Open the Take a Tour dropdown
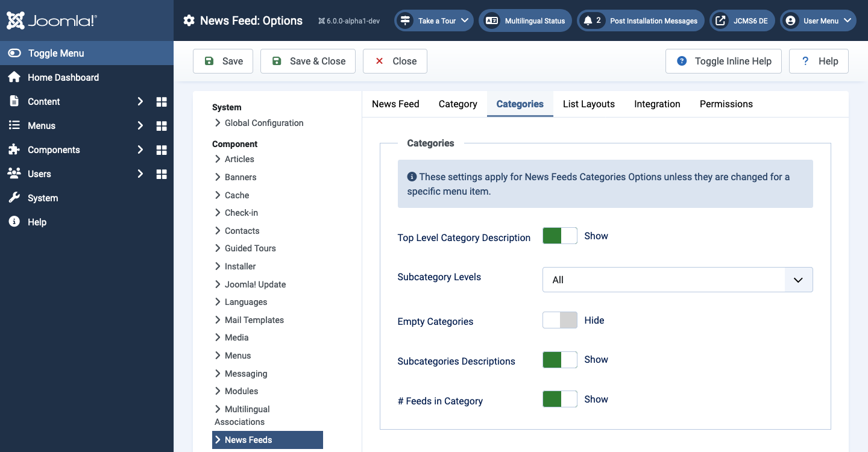 tap(434, 20)
